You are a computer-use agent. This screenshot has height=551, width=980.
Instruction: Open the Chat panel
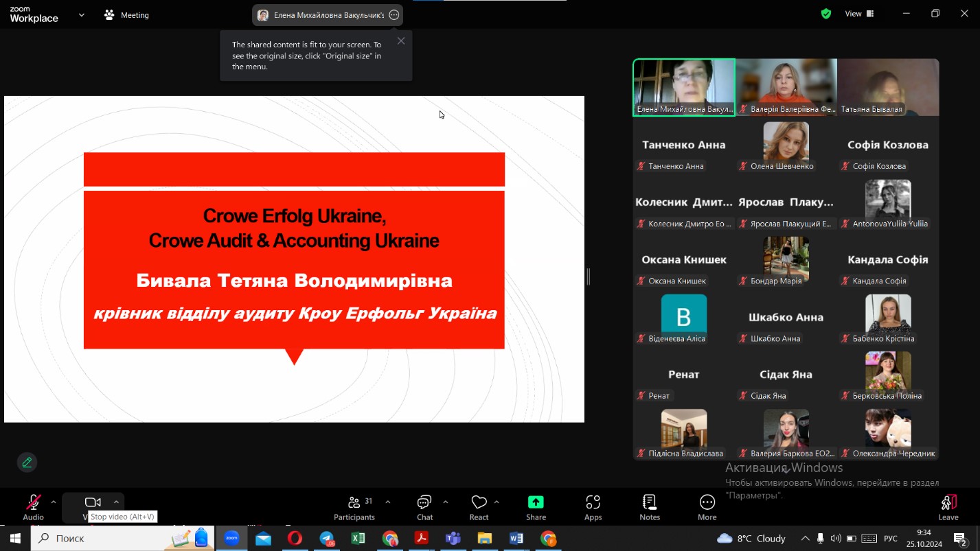click(x=424, y=508)
